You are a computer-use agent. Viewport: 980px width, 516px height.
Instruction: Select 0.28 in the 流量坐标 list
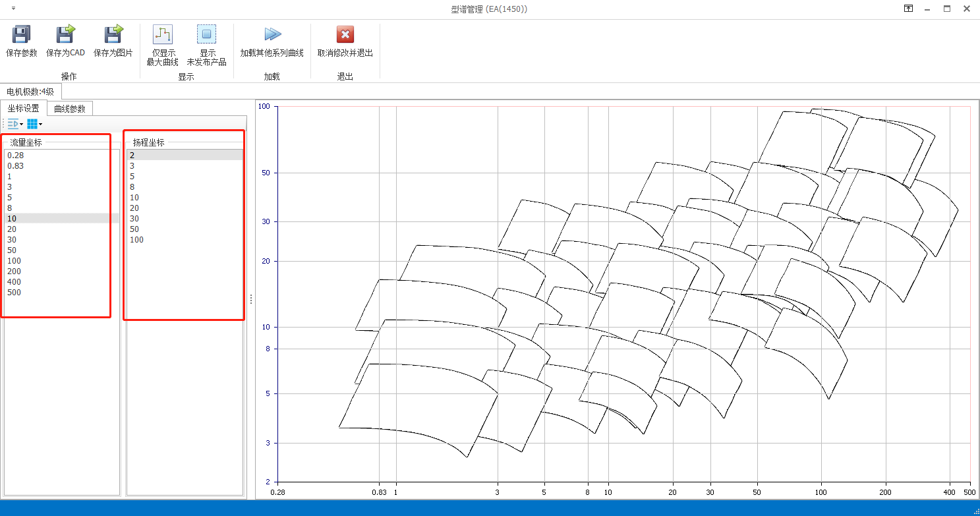[62, 155]
